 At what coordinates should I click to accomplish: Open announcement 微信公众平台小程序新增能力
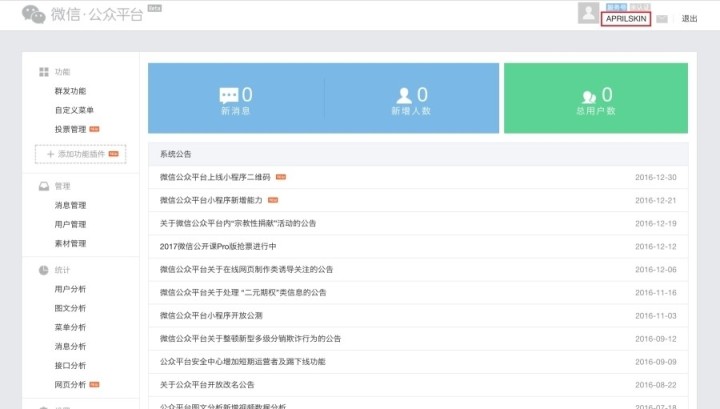(211, 200)
